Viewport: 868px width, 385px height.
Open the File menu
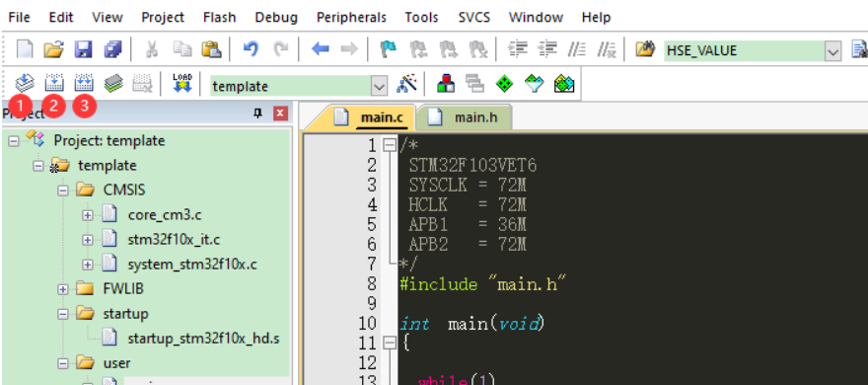[19, 17]
